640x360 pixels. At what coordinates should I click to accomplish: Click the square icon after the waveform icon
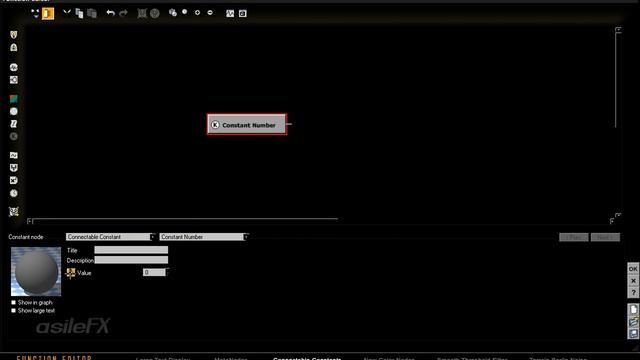point(242,13)
